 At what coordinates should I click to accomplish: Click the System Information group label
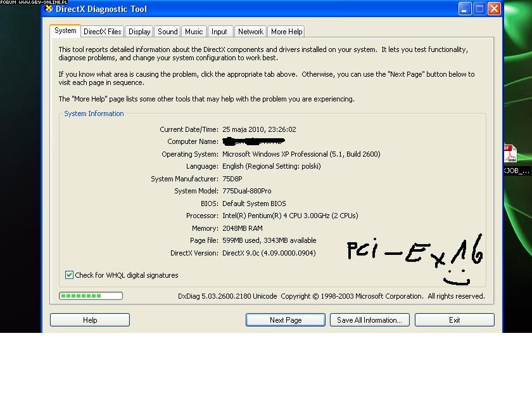(94, 113)
